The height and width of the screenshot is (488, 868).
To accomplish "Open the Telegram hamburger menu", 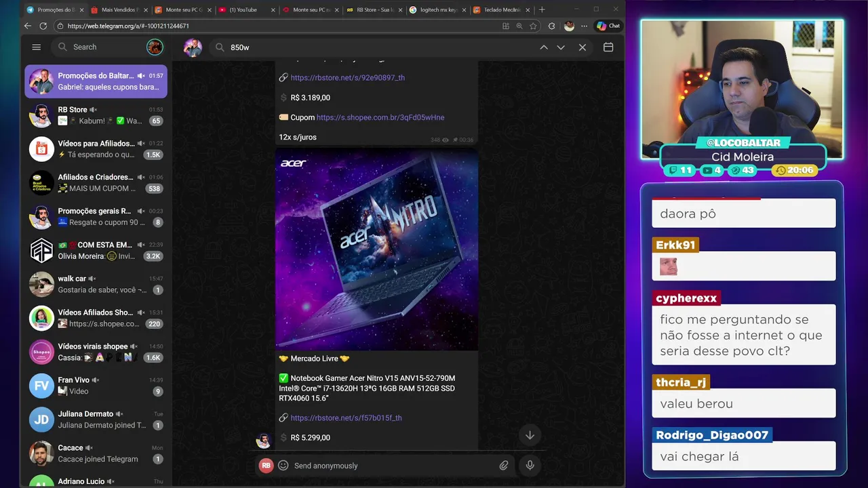I will point(37,47).
